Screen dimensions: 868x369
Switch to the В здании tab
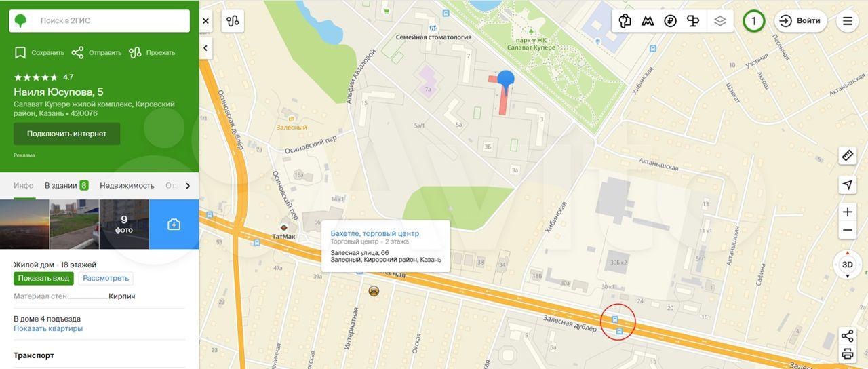[x=66, y=185]
